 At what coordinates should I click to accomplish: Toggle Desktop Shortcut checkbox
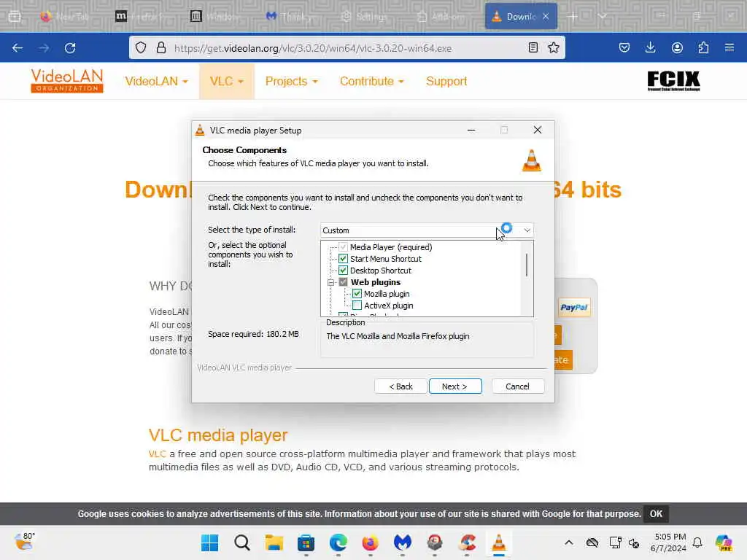point(343,271)
